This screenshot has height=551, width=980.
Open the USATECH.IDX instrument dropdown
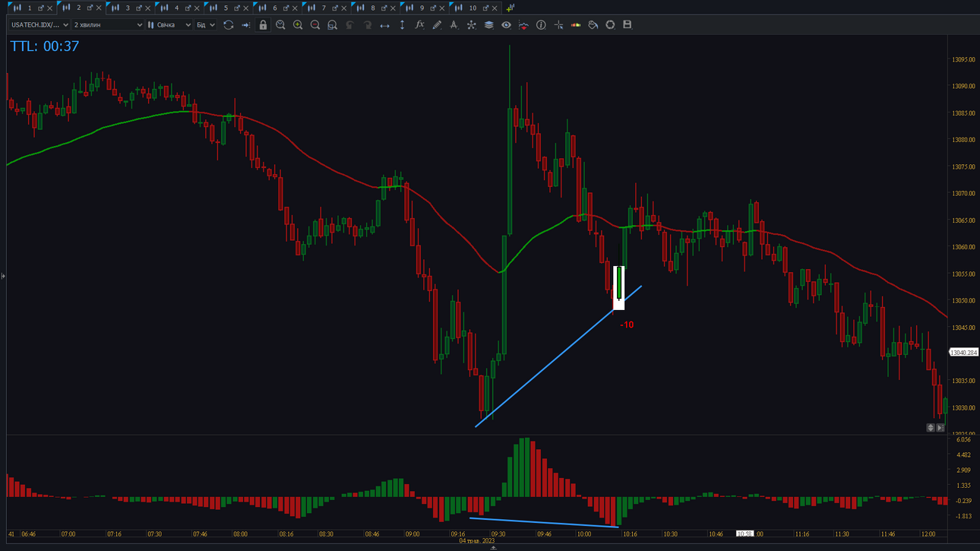40,25
